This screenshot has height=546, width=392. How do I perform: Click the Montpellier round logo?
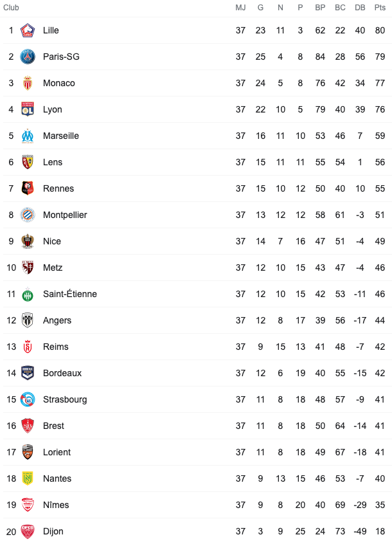[28, 215]
